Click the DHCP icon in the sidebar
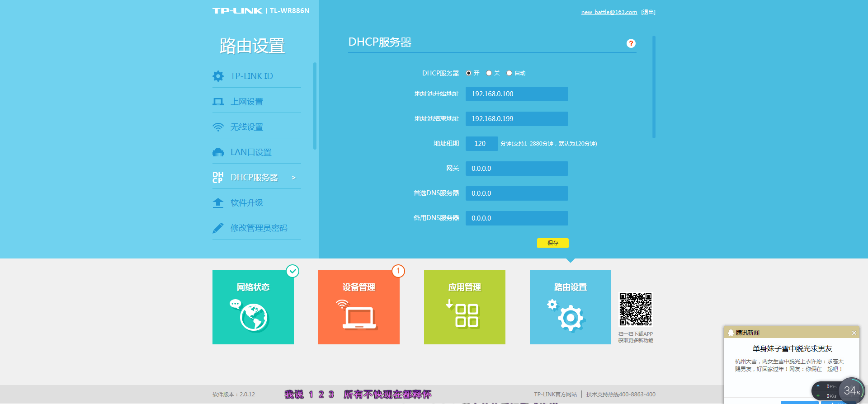Viewport: 868px width, 404px height. click(x=218, y=178)
